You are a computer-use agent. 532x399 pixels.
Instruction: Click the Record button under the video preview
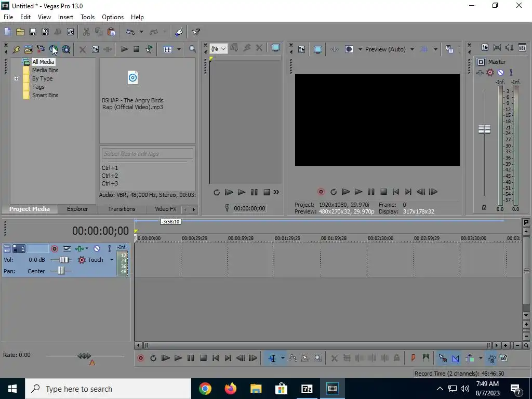(x=321, y=192)
